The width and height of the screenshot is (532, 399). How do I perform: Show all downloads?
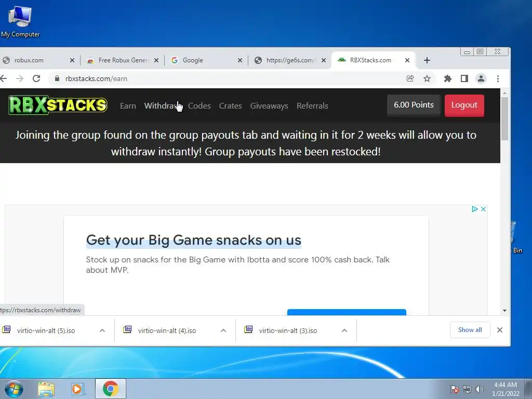(x=470, y=330)
